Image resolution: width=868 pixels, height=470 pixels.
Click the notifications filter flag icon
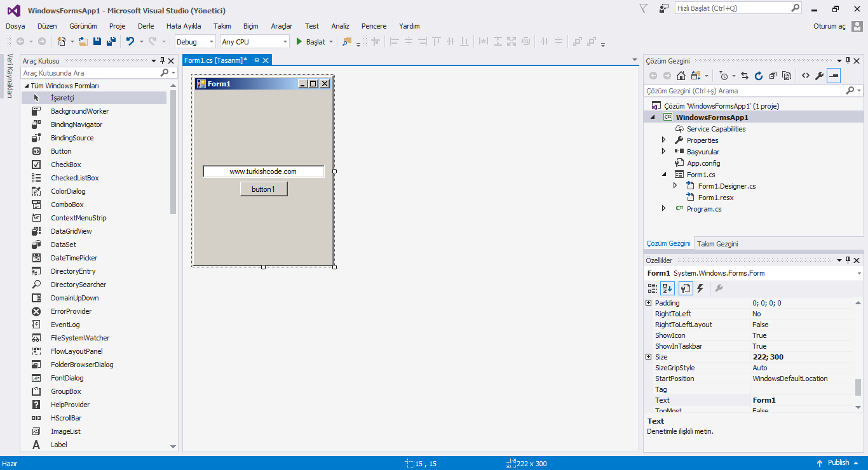click(643, 8)
